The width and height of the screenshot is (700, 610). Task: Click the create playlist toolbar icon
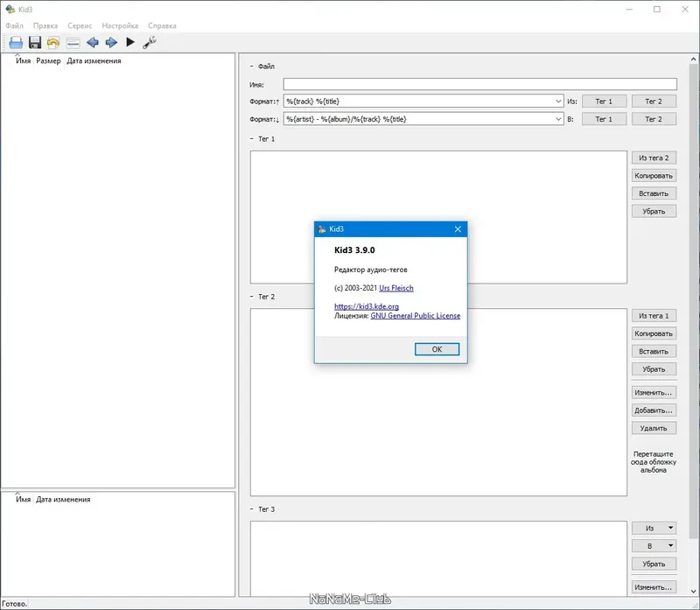click(x=73, y=43)
